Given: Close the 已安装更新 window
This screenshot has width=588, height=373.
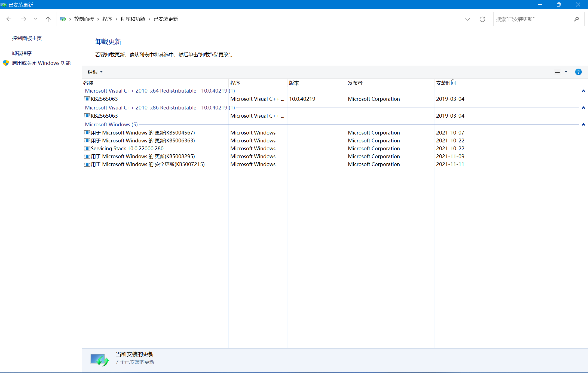Looking at the screenshot, I should pyautogui.click(x=578, y=5).
